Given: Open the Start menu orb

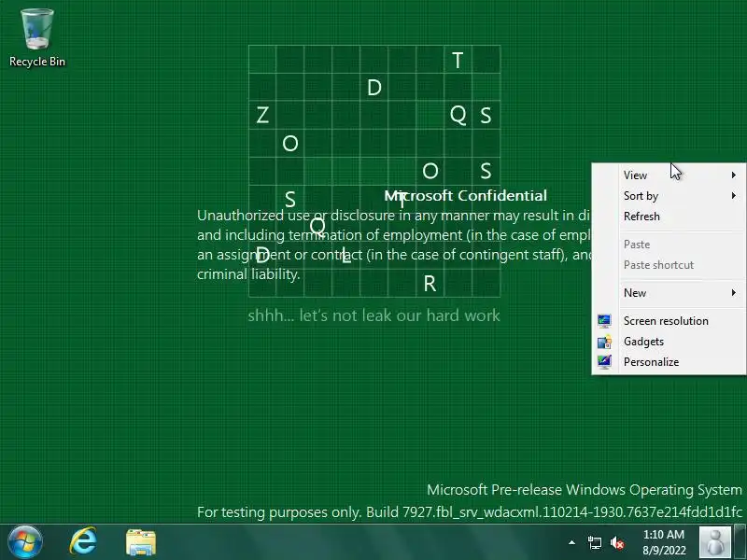Looking at the screenshot, I should pyautogui.click(x=25, y=542).
